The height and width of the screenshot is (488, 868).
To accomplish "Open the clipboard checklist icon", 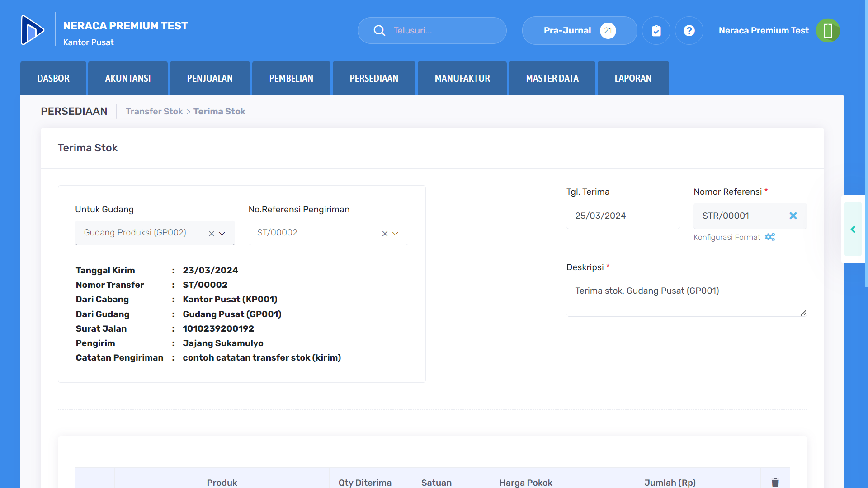I will tap(656, 31).
